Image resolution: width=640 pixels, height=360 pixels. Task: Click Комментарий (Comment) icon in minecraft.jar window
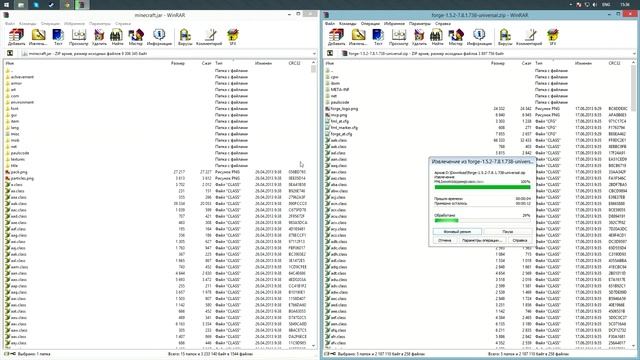tap(209, 37)
